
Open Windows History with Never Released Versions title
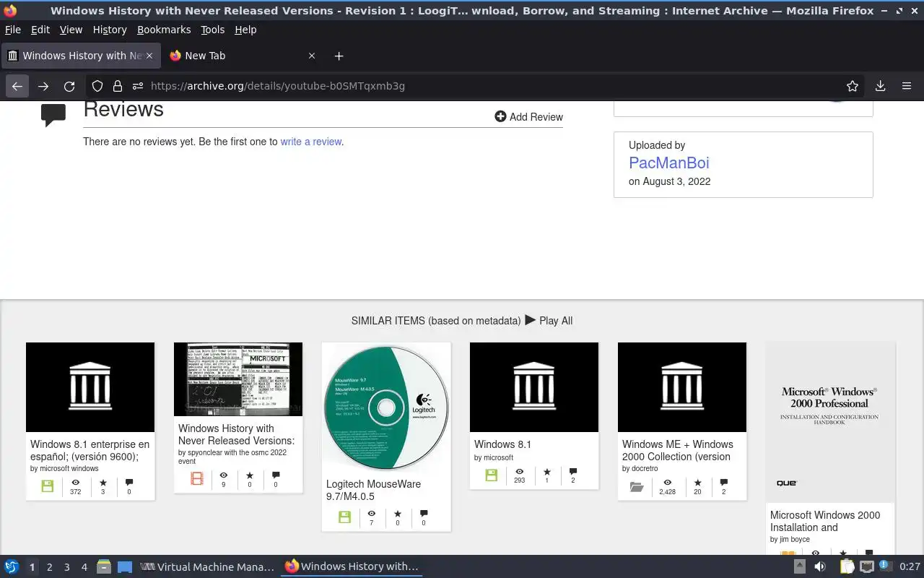[237, 434]
